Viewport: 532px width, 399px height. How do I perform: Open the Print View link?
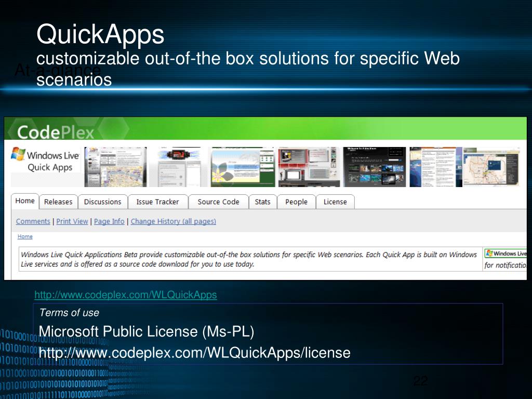72,221
